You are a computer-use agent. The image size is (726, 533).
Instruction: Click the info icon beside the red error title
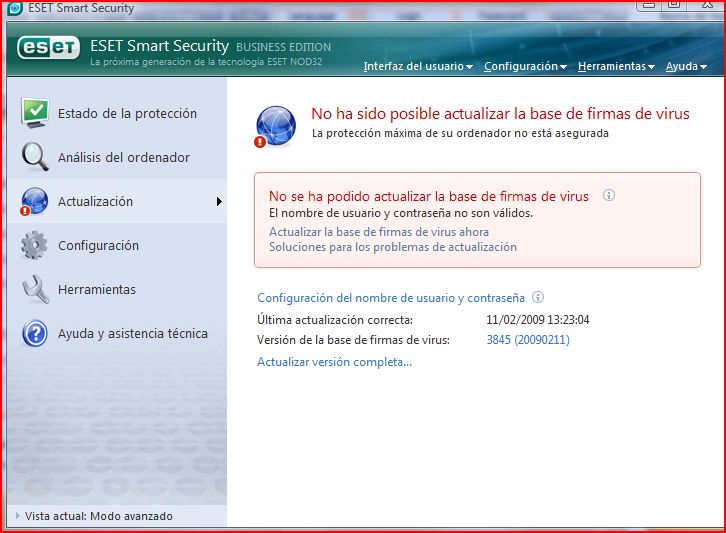pyautogui.click(x=608, y=196)
